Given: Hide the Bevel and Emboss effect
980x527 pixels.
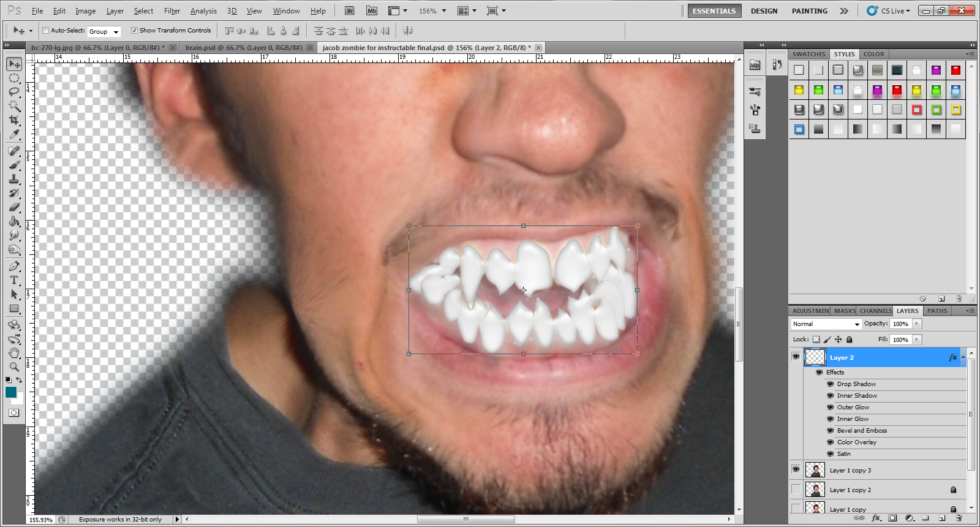Looking at the screenshot, I should (x=831, y=431).
